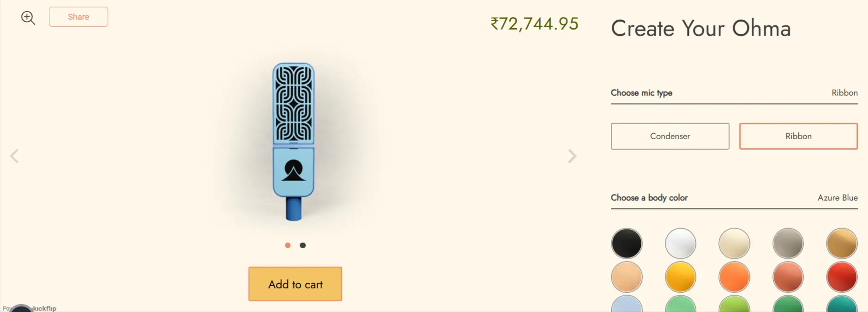The height and width of the screenshot is (312, 868).
Task: Click the Share button
Action: coord(78,17)
